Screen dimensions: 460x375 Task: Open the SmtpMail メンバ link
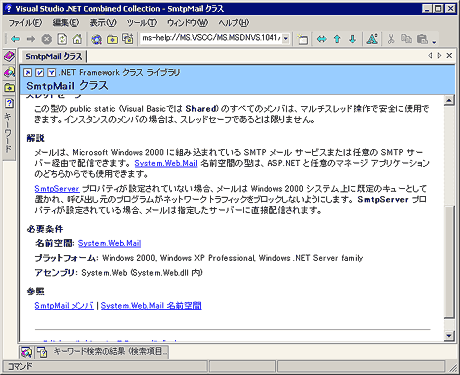pos(64,305)
